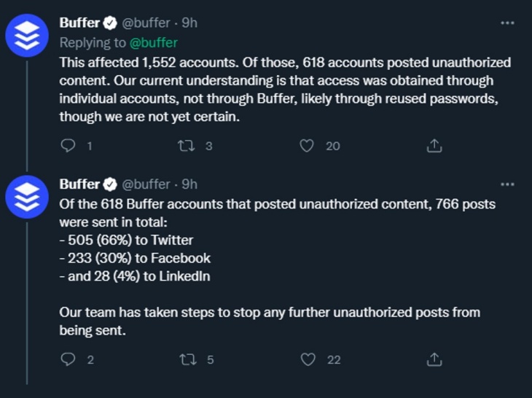Click the verified badge on second tweet

click(x=109, y=184)
